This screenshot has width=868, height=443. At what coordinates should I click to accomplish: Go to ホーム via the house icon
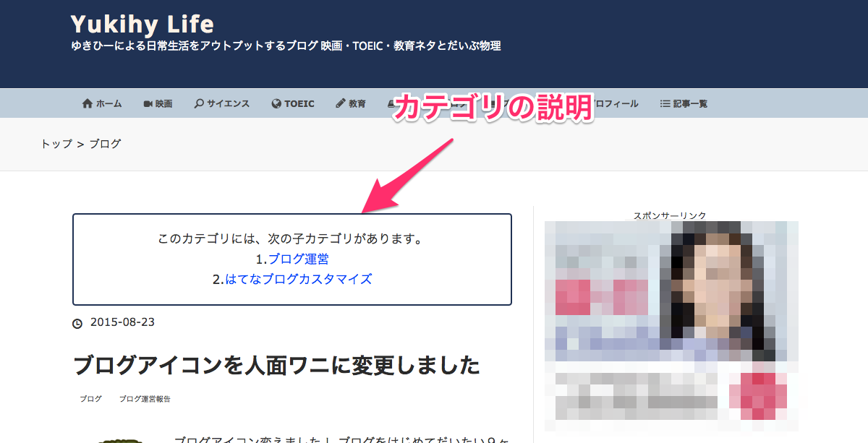pyautogui.click(x=102, y=103)
